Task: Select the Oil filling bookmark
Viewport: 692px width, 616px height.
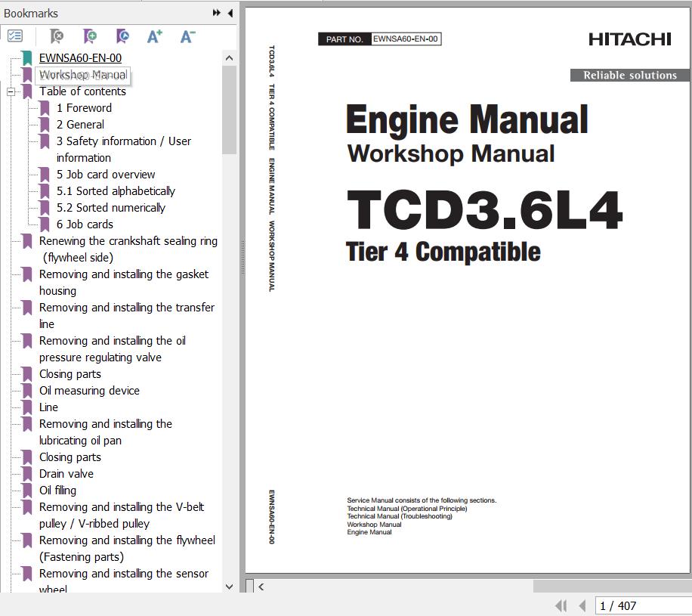Action: [57, 491]
